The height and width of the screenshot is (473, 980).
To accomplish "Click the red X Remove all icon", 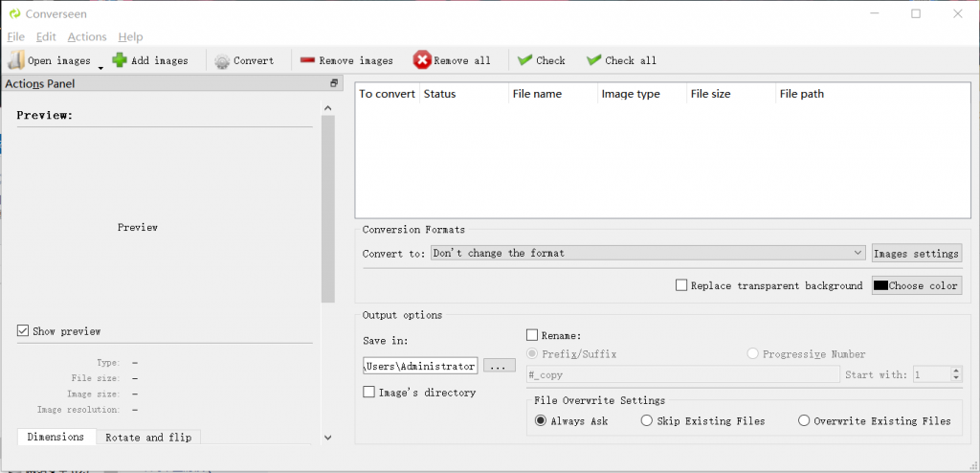I will [422, 60].
